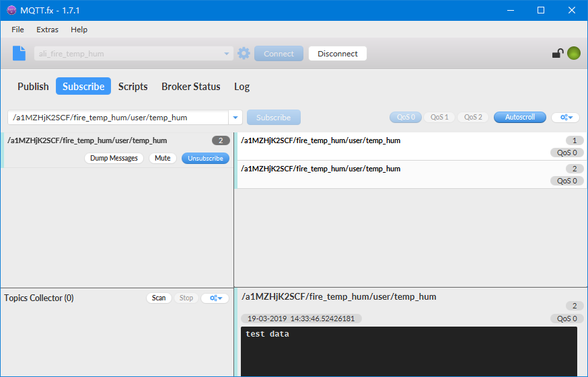Click the Topics Collector (0) heading
This screenshot has height=377, width=588.
pos(39,298)
